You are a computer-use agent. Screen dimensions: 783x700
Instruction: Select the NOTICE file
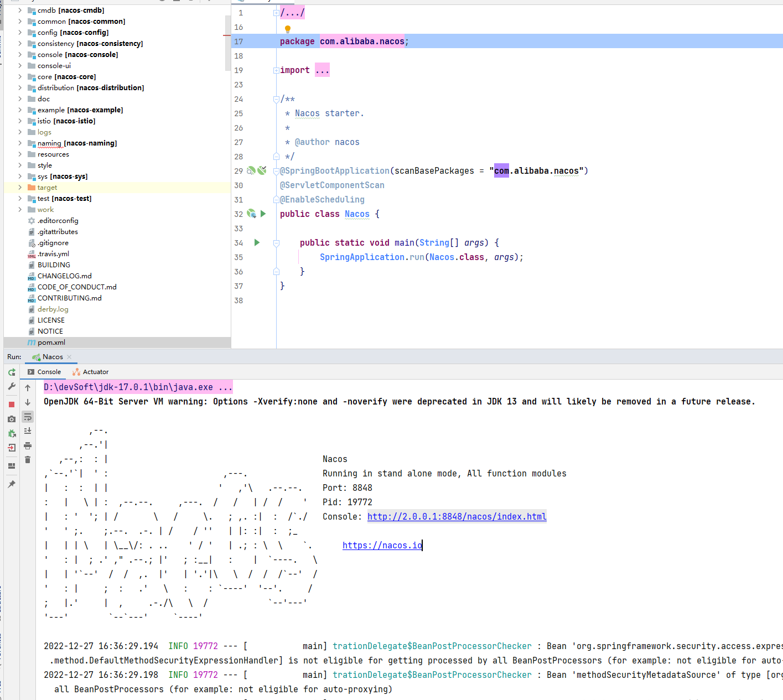pyautogui.click(x=50, y=331)
